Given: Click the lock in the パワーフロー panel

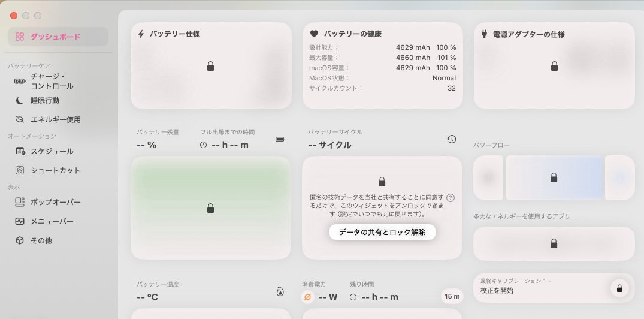Looking at the screenshot, I should click(x=554, y=177).
